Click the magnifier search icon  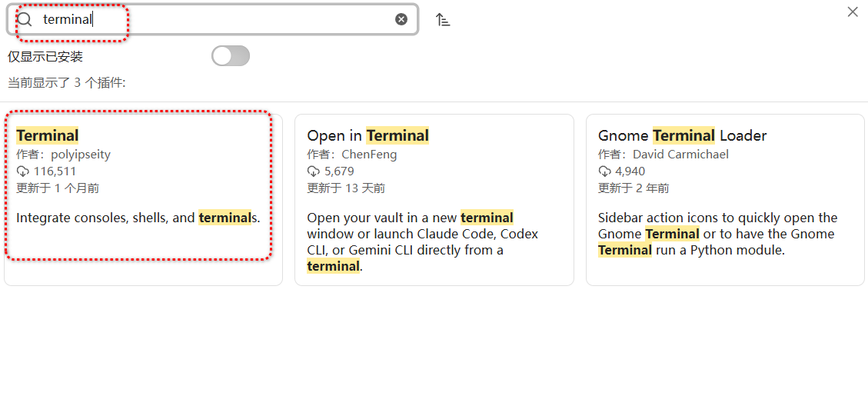(x=25, y=19)
